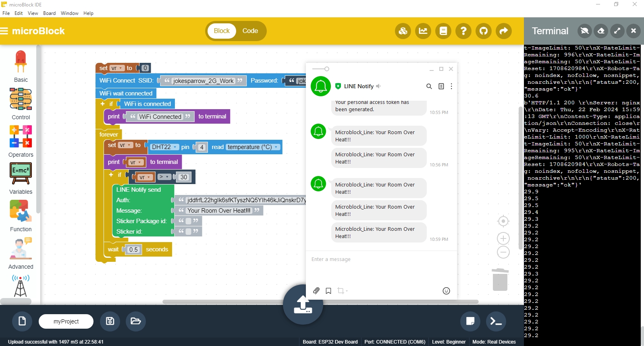644x346 pixels.
Task: Open the Window menu
Action: coord(69,13)
